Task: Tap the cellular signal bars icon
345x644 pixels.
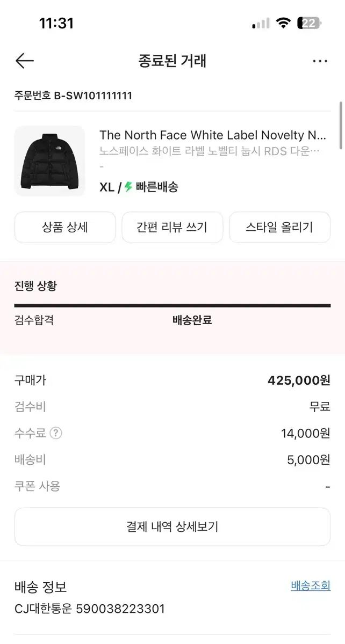Action: pyautogui.click(x=261, y=23)
